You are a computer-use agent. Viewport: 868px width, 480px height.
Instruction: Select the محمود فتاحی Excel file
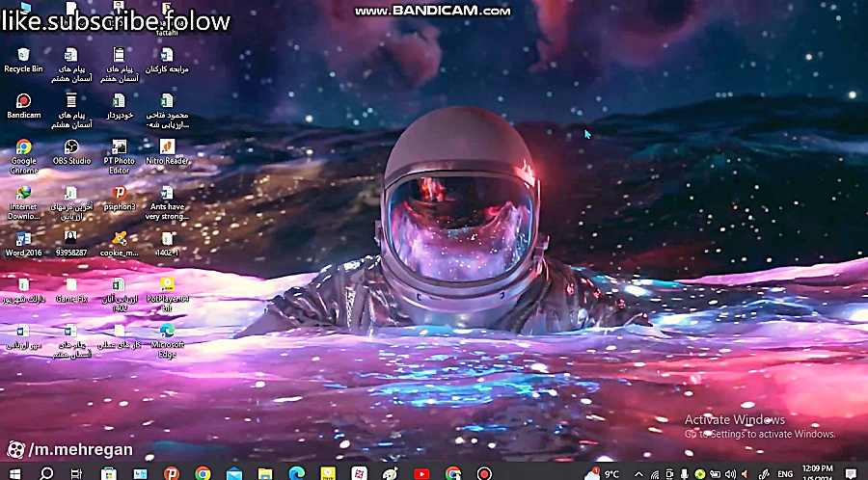coord(167,111)
